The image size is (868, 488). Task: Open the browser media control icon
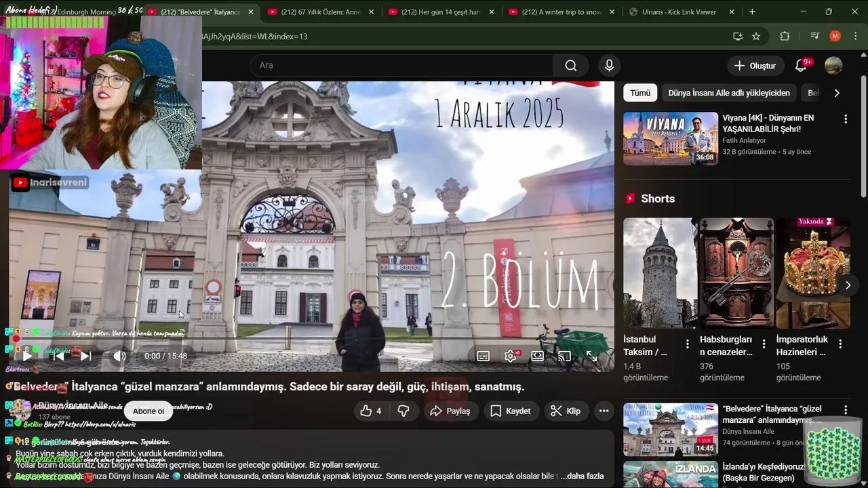pos(814,36)
